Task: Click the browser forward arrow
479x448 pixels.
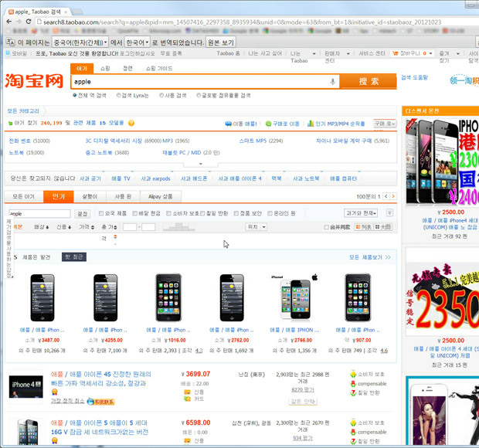Action: (19, 22)
